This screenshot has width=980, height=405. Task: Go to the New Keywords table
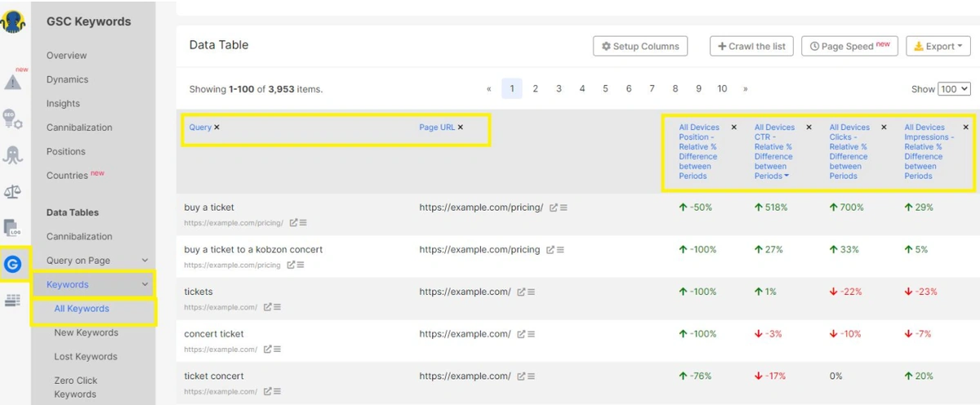pos(86,332)
